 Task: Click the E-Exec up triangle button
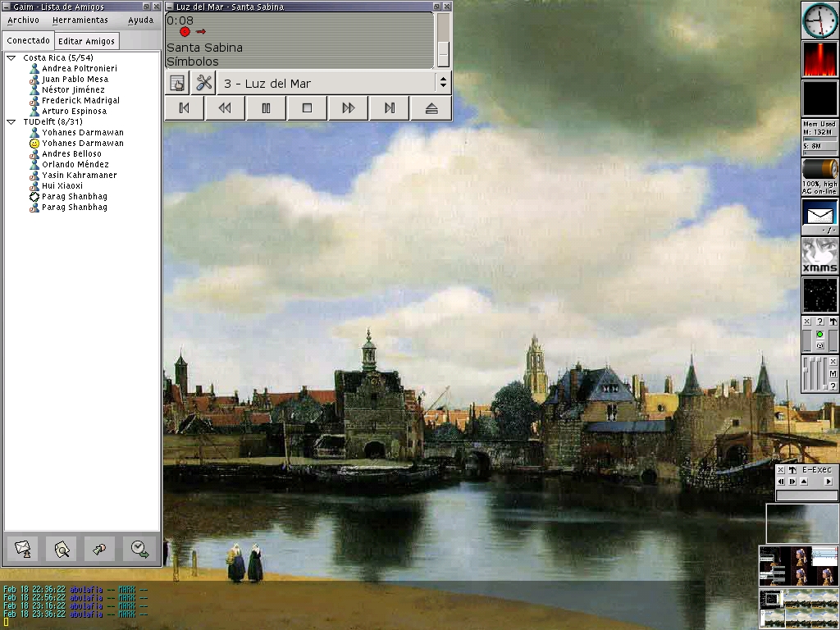804,482
